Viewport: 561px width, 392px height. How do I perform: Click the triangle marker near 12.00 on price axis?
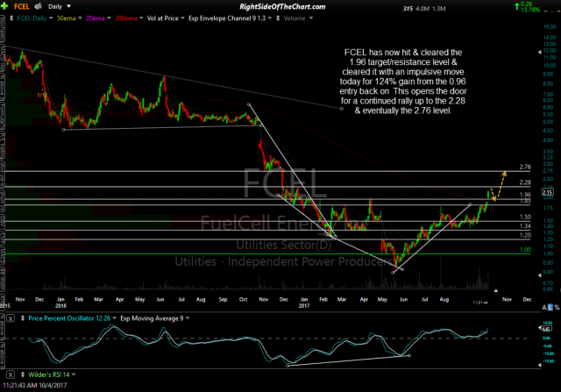pyautogui.click(x=540, y=53)
